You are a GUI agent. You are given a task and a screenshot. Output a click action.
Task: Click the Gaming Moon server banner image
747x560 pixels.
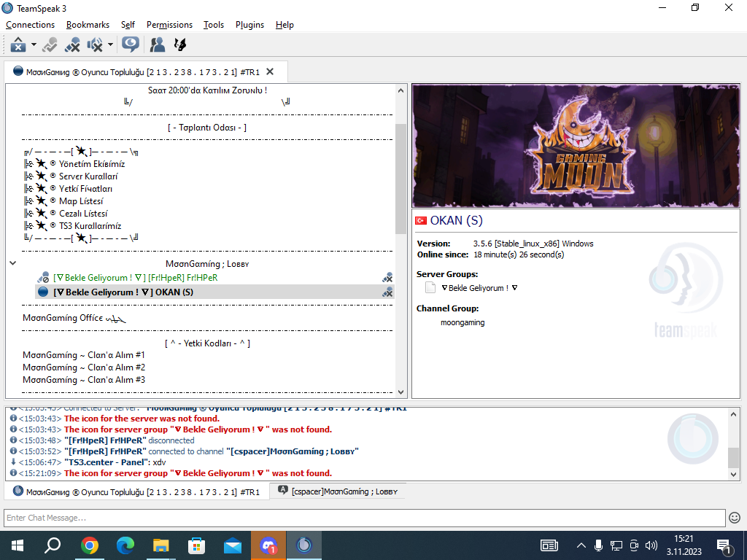[x=576, y=146]
